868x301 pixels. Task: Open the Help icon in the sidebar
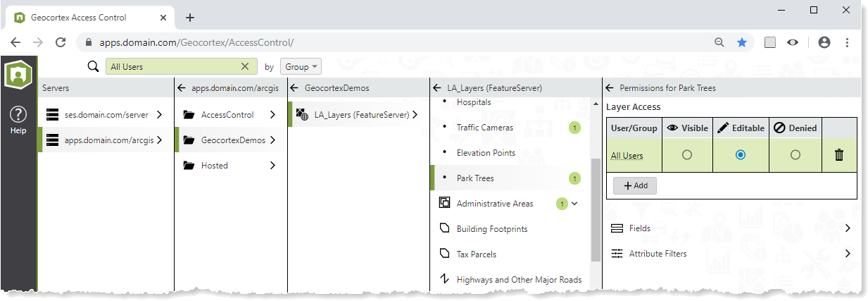point(18,118)
